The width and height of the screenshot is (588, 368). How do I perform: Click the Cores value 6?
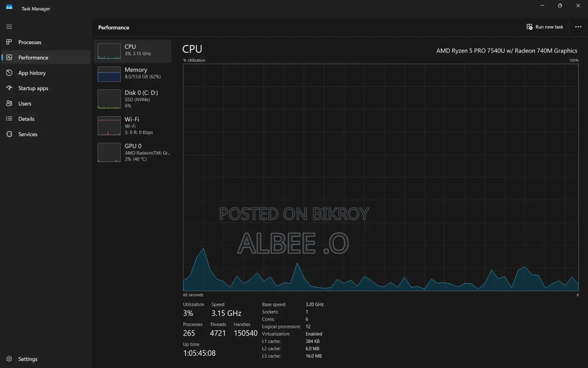(307, 319)
